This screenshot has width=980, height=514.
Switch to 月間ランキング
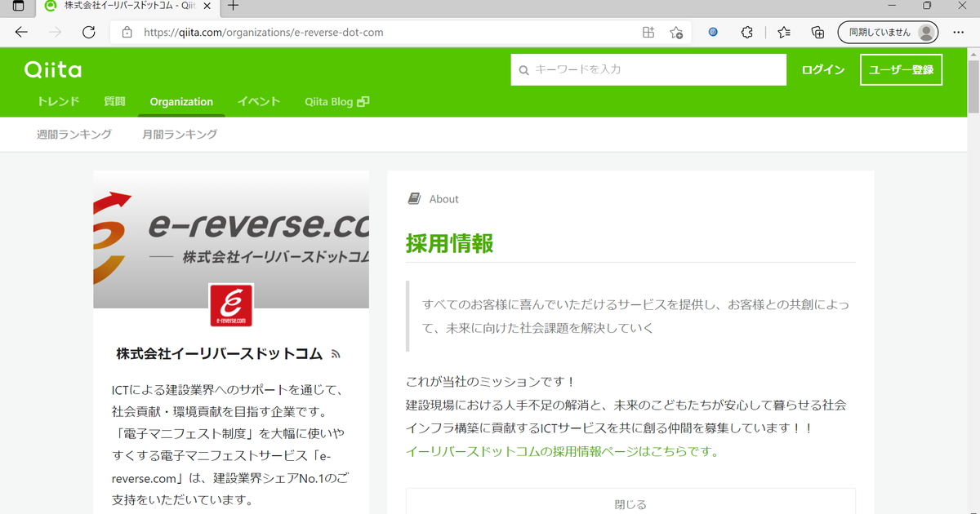coord(180,134)
